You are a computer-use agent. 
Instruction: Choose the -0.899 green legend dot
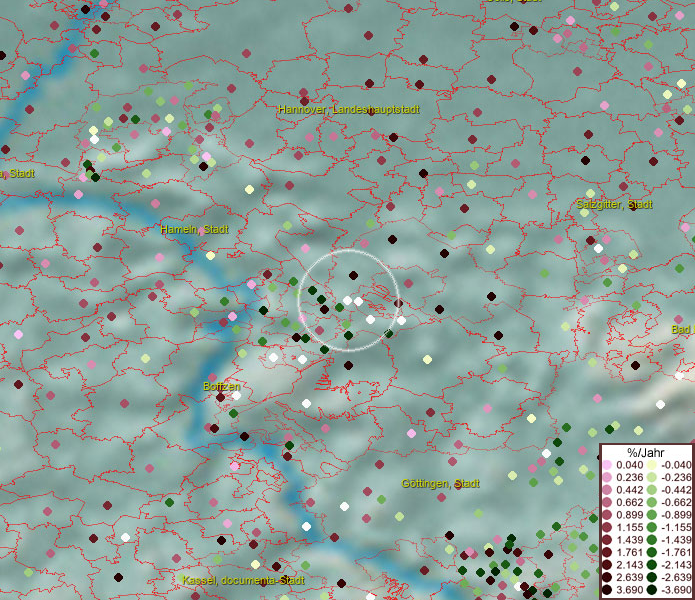652,515
